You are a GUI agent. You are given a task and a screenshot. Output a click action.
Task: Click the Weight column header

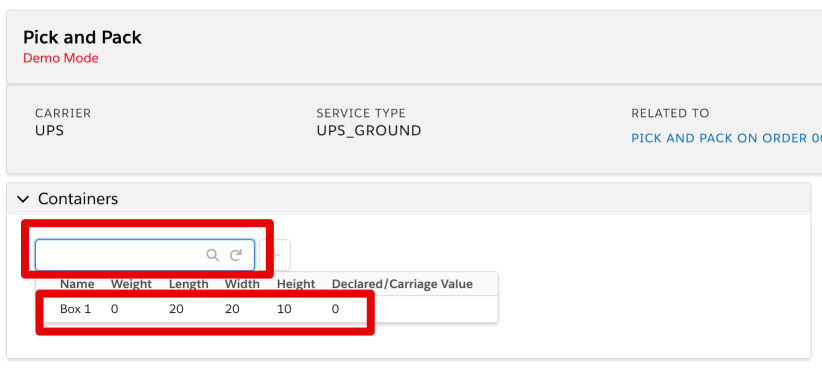[x=131, y=284]
